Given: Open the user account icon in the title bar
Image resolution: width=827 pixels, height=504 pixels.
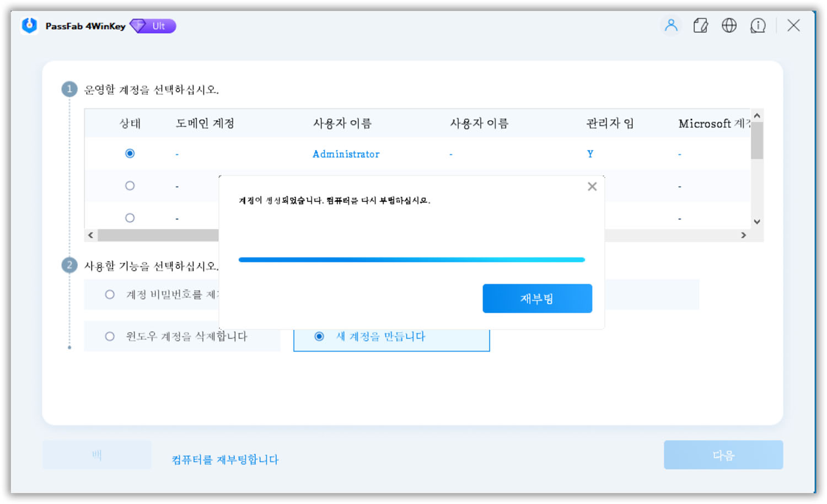Looking at the screenshot, I should (x=671, y=25).
